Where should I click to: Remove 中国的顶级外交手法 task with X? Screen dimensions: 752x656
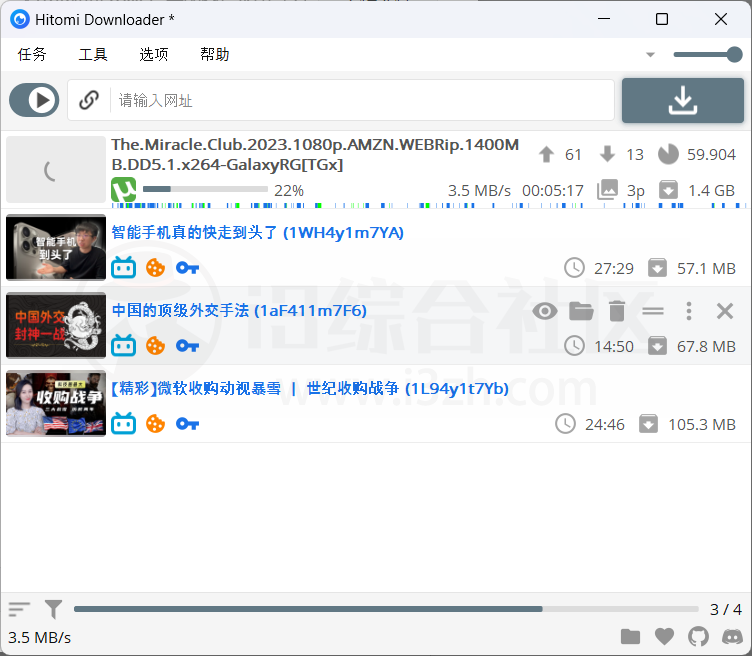click(725, 311)
